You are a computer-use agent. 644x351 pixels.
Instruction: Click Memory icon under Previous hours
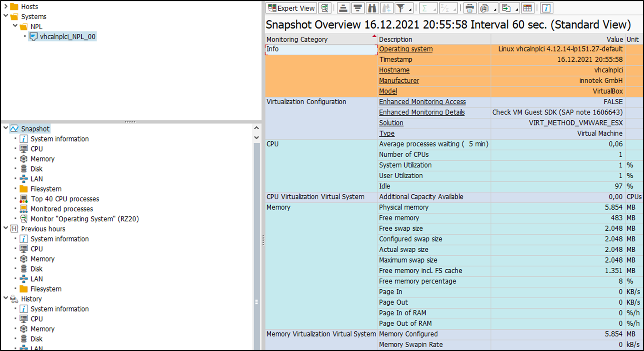tap(24, 259)
